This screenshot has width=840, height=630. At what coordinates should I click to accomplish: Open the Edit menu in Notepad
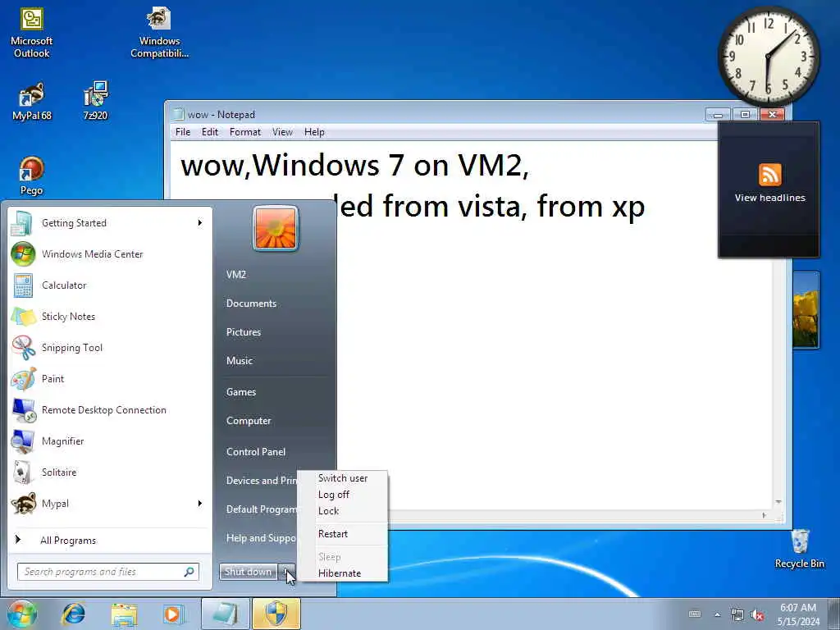tap(209, 132)
